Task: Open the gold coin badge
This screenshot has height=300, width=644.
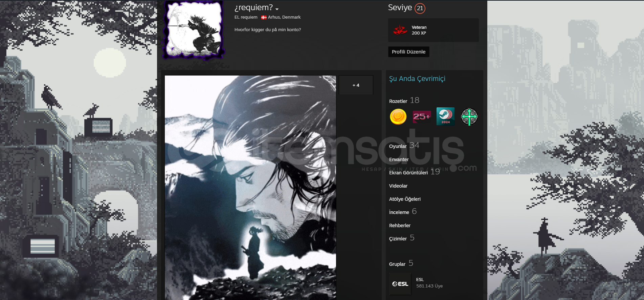Action: click(x=398, y=116)
